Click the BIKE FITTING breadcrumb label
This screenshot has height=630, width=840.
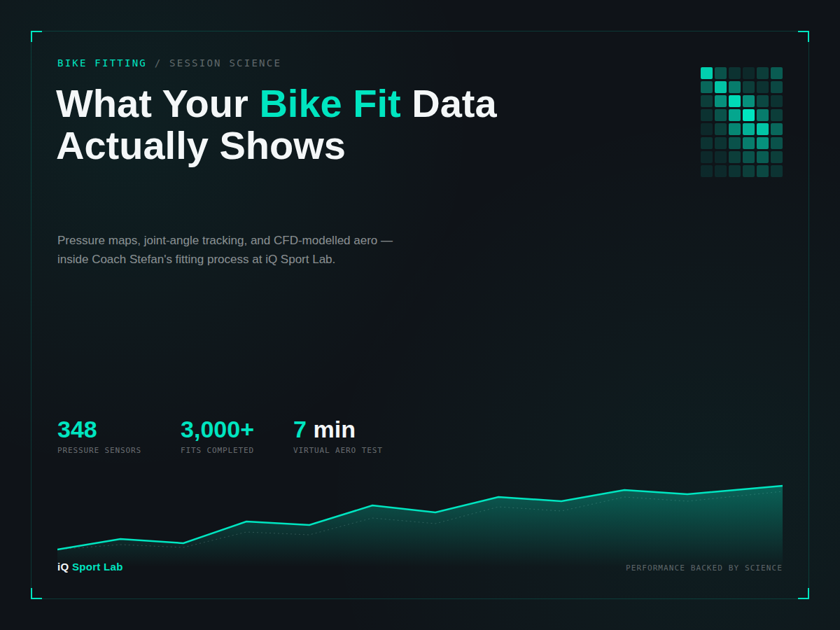[x=102, y=63]
